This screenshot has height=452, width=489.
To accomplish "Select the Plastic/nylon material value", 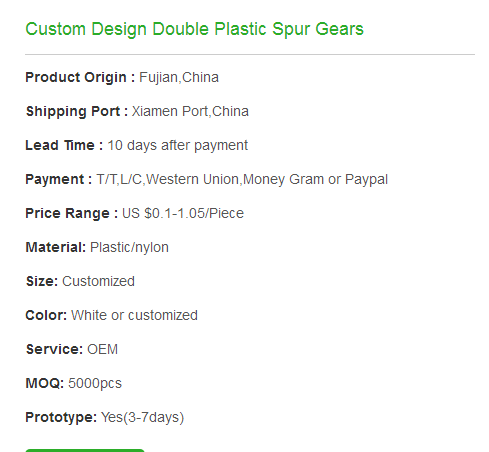I will coord(129,248).
